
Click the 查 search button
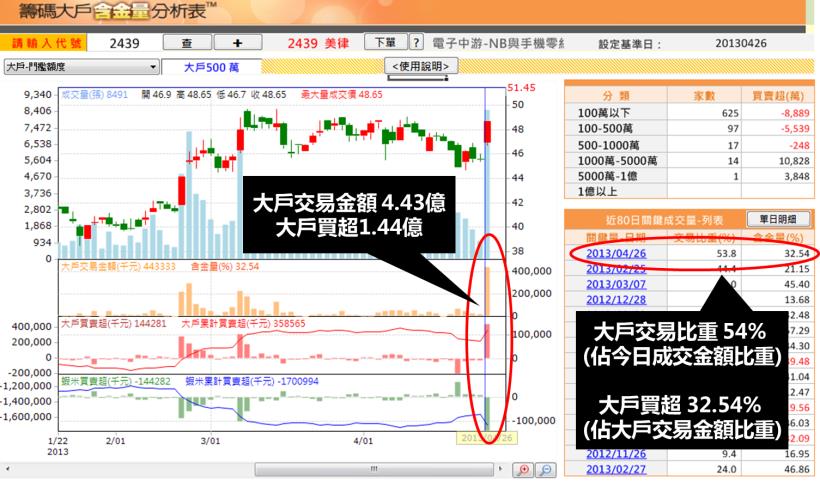click(x=187, y=43)
